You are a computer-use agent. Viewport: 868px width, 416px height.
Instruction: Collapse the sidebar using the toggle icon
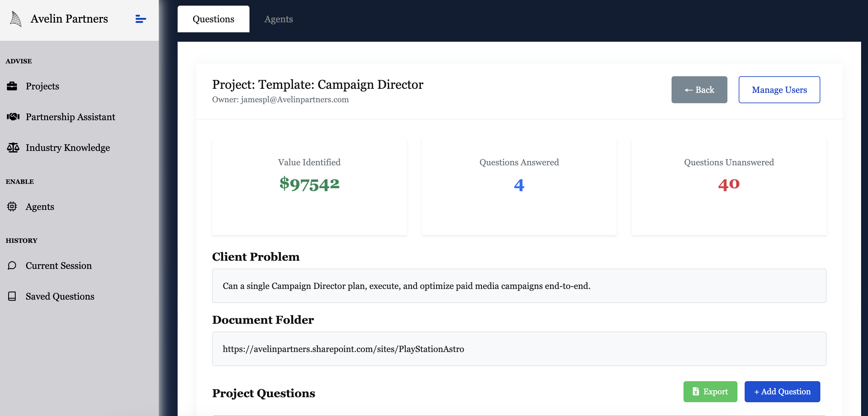tap(140, 19)
